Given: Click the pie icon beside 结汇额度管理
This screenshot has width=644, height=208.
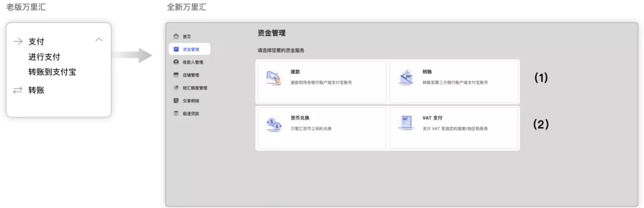Looking at the screenshot, I should [176, 88].
